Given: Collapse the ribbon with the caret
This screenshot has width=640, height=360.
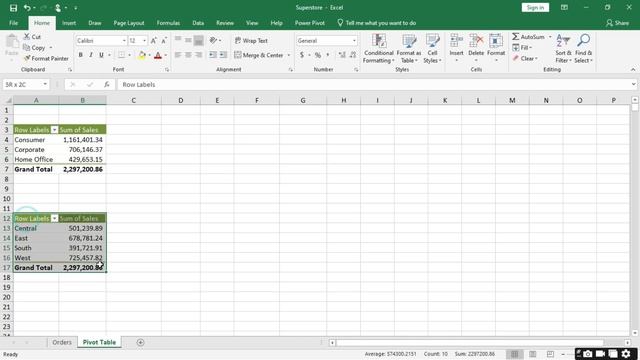Looking at the screenshot, I should click(x=633, y=70).
